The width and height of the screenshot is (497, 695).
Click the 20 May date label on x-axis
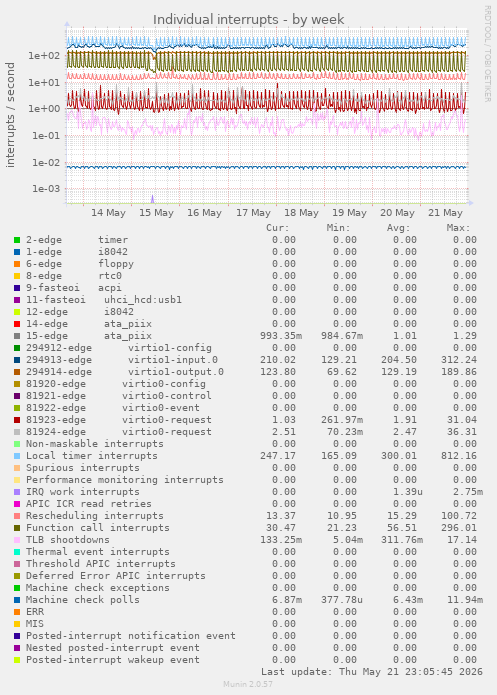[397, 213]
